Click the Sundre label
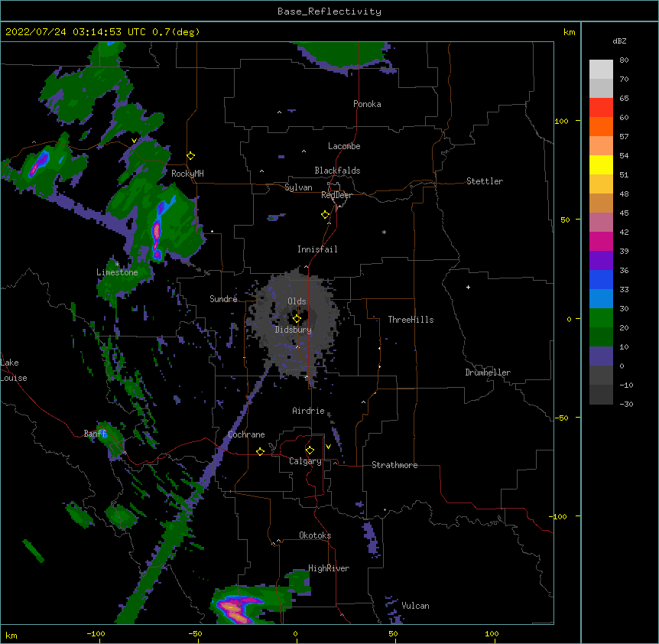This screenshot has width=659, height=644. click(223, 299)
